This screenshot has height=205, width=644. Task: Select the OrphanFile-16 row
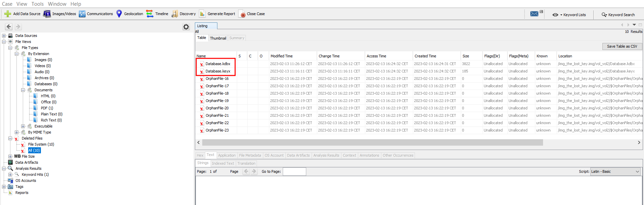coord(419,79)
